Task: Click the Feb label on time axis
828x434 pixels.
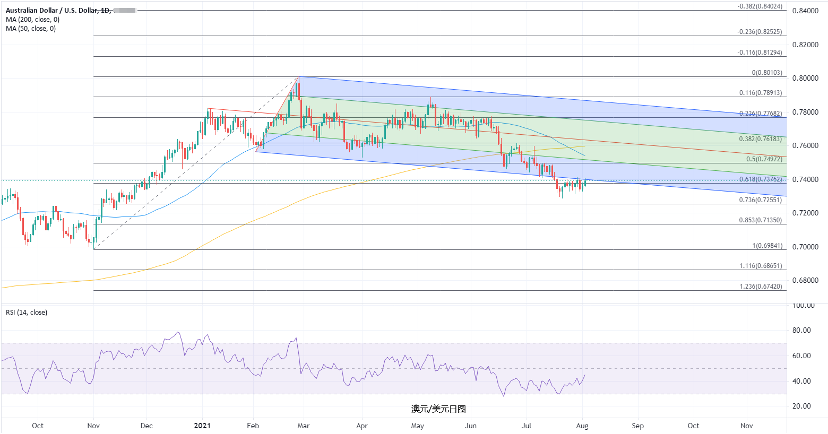Action: point(253,426)
